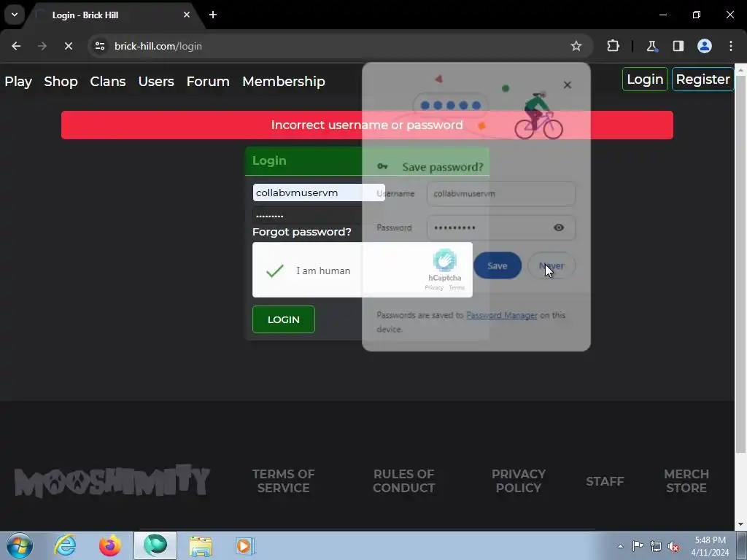Choose Never for saving this password

[551, 265]
